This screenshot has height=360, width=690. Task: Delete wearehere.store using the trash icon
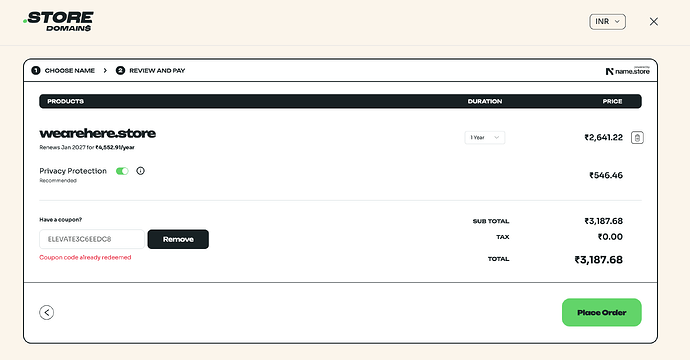[637, 138]
